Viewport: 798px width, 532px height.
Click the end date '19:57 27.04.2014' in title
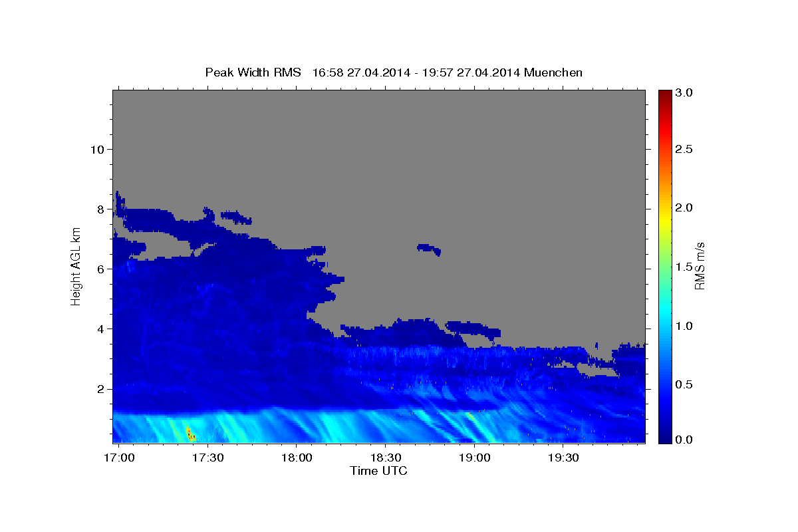click(472, 72)
